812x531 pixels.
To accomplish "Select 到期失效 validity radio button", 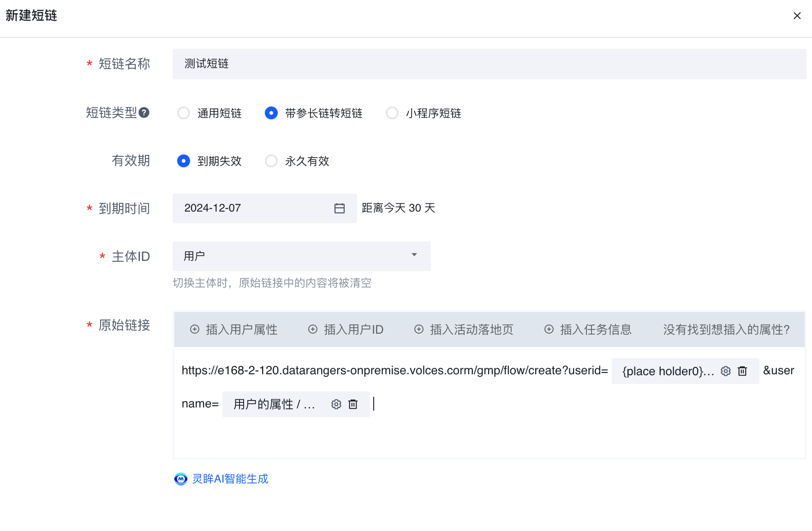I will (184, 161).
